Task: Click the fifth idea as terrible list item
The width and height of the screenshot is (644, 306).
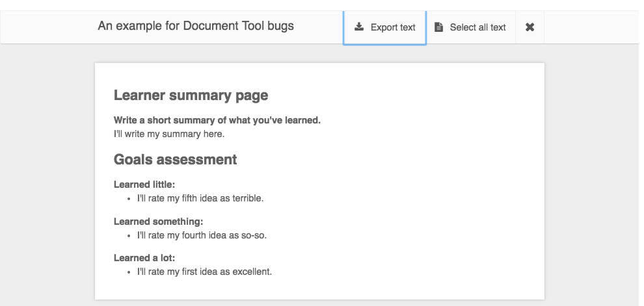Action: click(x=200, y=198)
